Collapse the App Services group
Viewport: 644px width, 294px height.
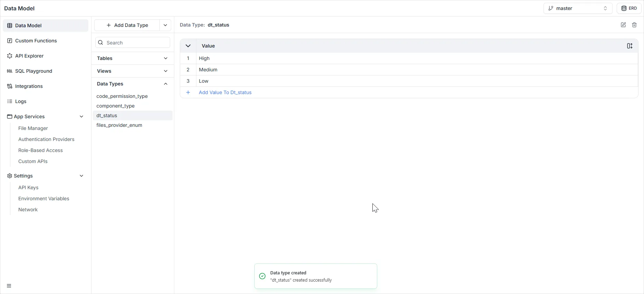click(x=81, y=116)
